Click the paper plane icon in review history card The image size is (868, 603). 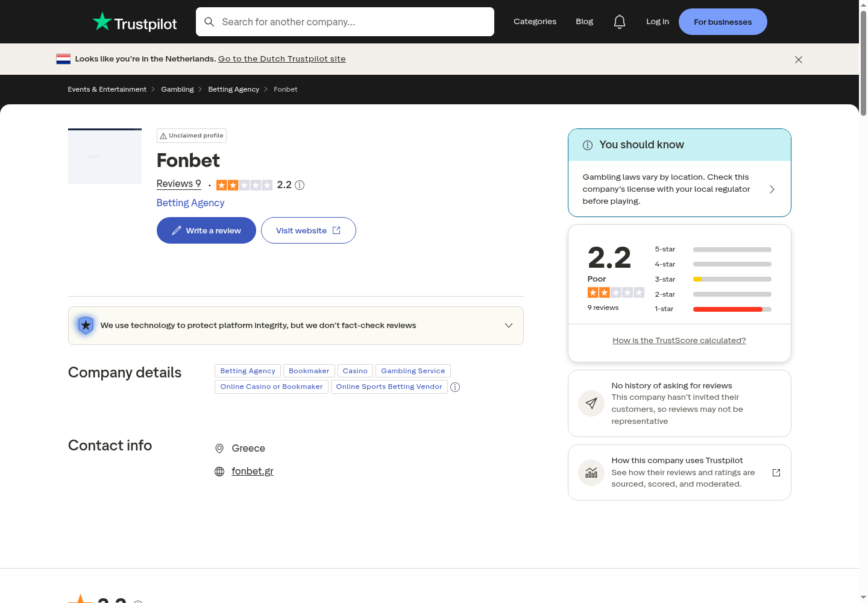point(591,403)
